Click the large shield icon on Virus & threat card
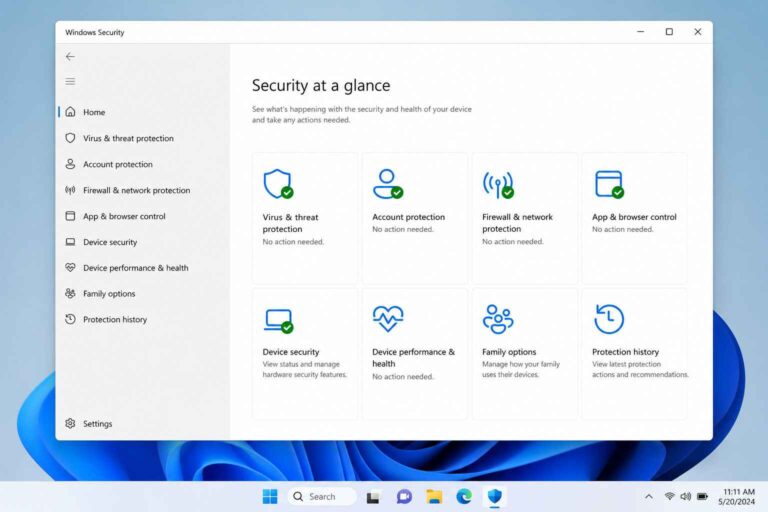This screenshot has width=768, height=512. (278, 184)
